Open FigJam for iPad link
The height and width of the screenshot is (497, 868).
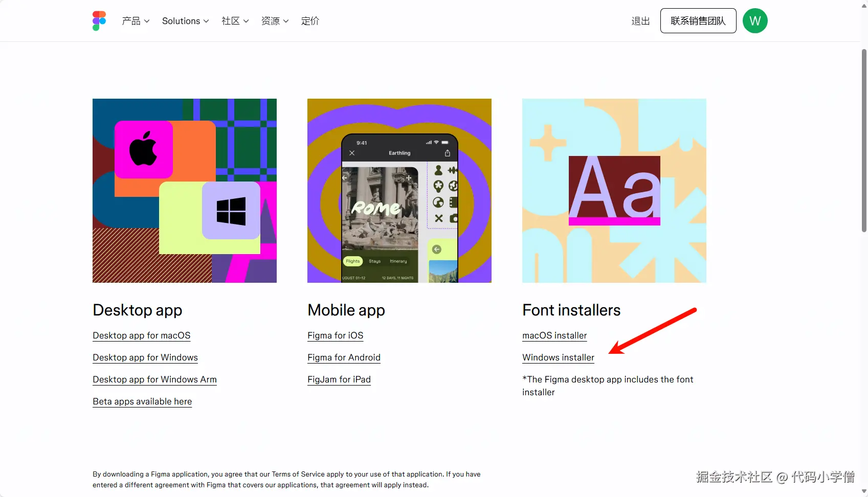pos(339,379)
